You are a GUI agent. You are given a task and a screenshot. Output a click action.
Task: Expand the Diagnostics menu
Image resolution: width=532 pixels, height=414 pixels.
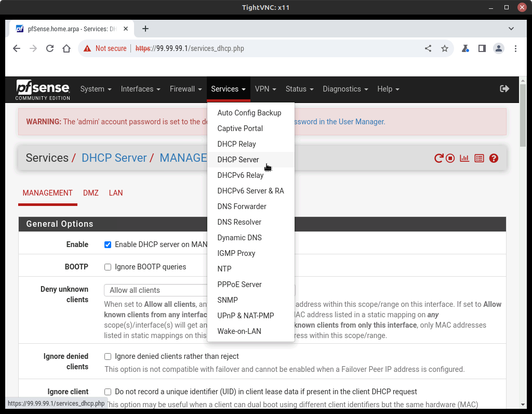(345, 89)
